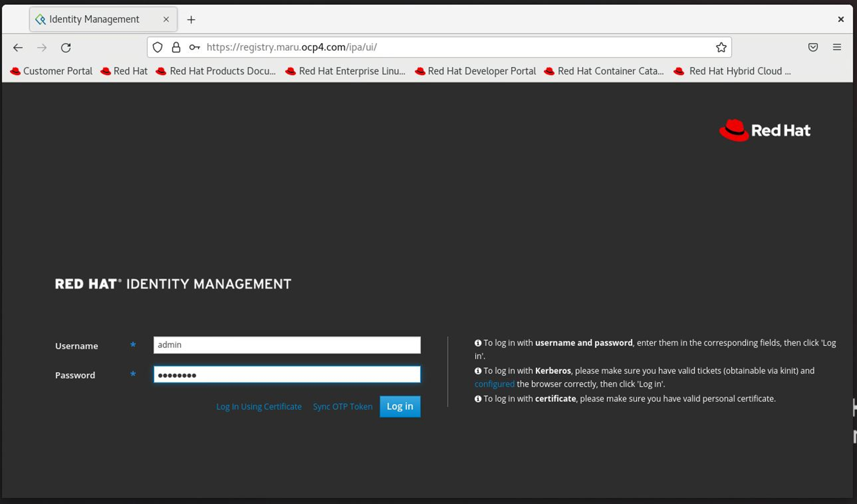The height and width of the screenshot is (504, 857).
Task: Click the Username label
Action: pyautogui.click(x=76, y=346)
